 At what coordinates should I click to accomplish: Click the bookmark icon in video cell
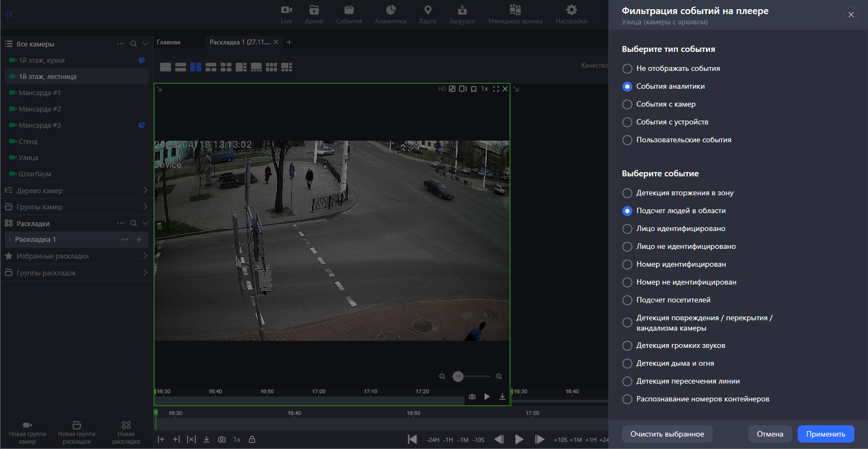pyautogui.click(x=474, y=89)
